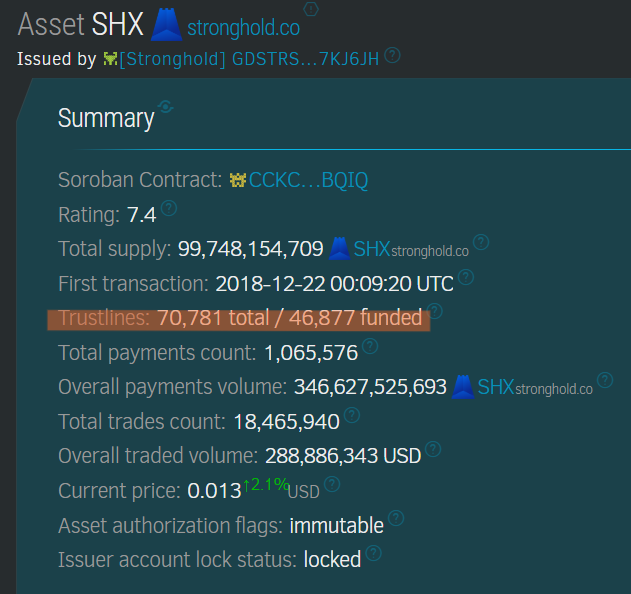Show help for First transaction

point(466,277)
